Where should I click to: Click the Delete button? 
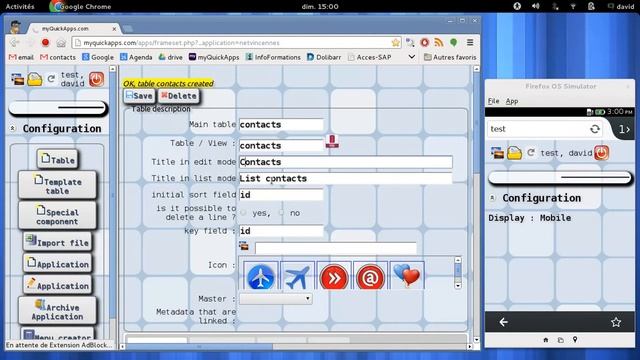178,96
